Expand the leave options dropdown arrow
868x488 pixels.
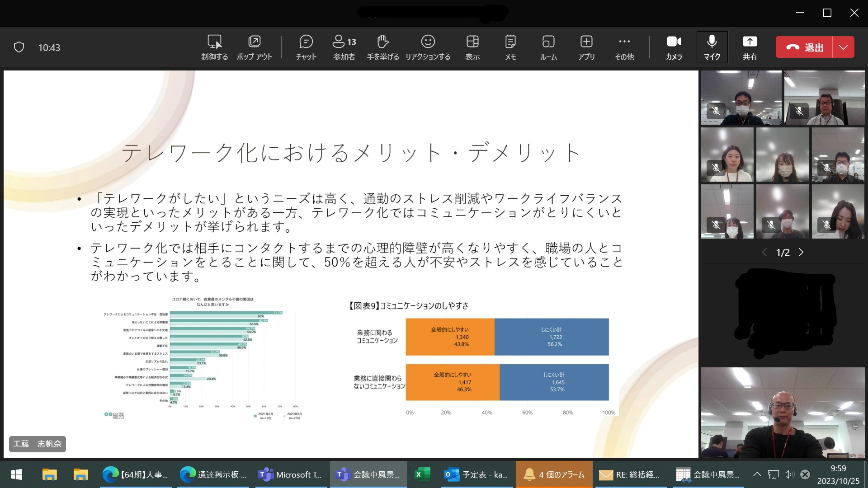tap(843, 47)
